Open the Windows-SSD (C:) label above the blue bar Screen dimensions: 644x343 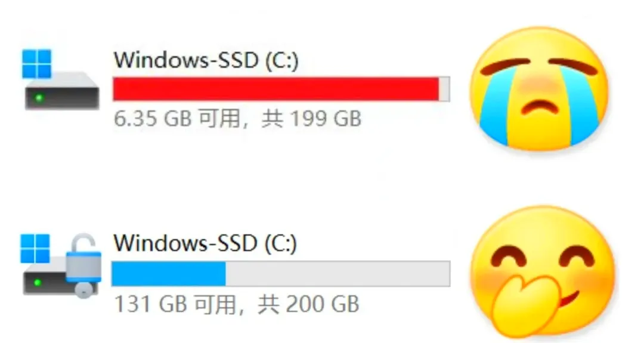pyautogui.click(x=205, y=243)
